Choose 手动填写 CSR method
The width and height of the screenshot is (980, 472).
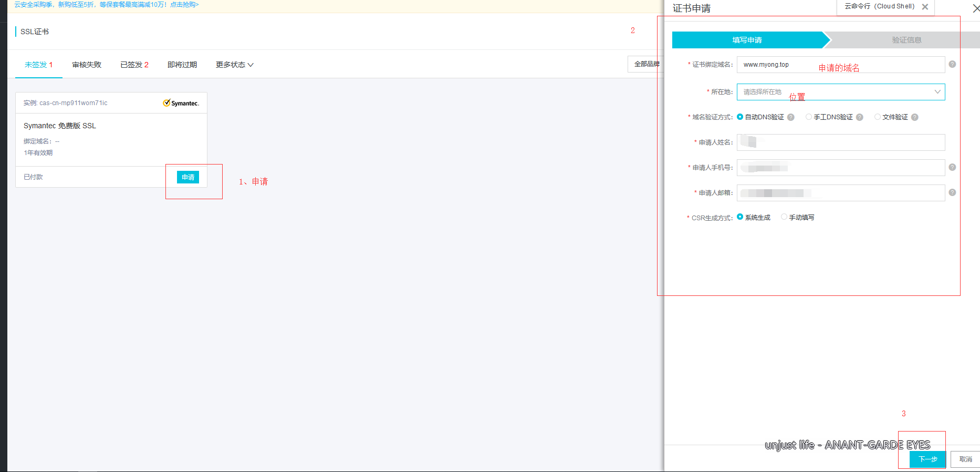(x=784, y=217)
